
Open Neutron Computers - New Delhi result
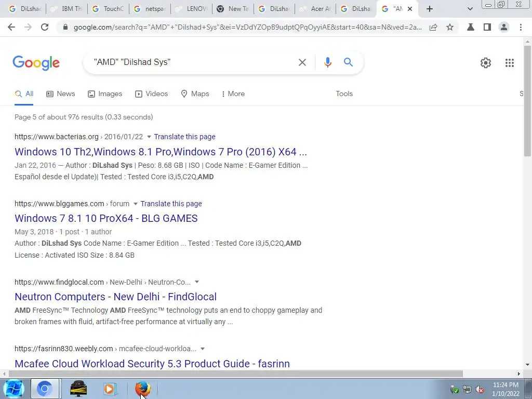(x=115, y=297)
